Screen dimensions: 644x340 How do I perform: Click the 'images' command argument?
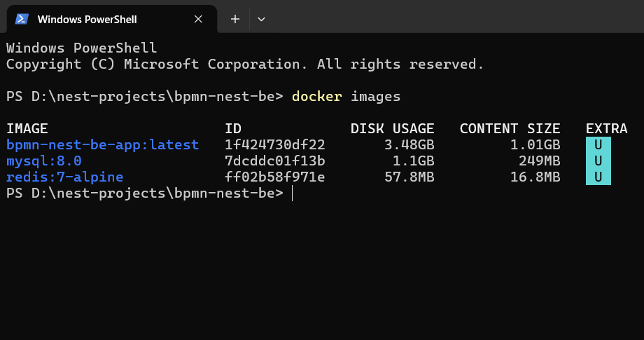click(375, 97)
